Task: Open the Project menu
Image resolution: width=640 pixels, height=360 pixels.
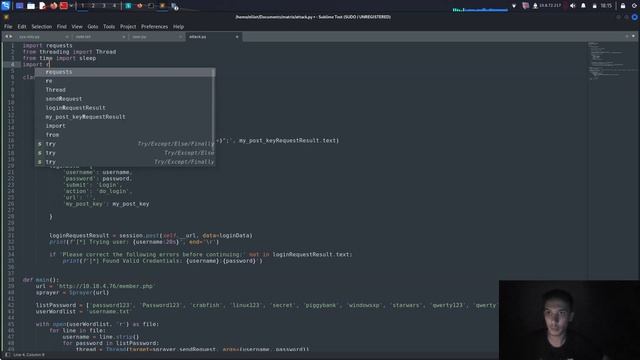Action: tap(128, 27)
